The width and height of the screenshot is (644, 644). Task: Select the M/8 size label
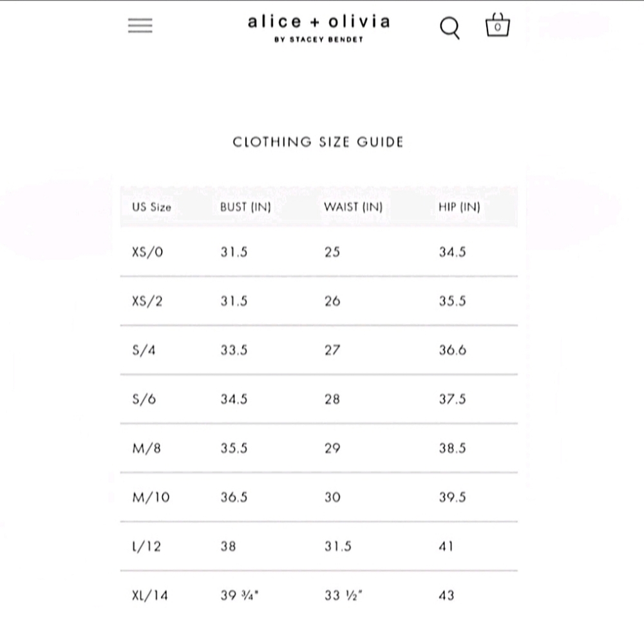[147, 448]
